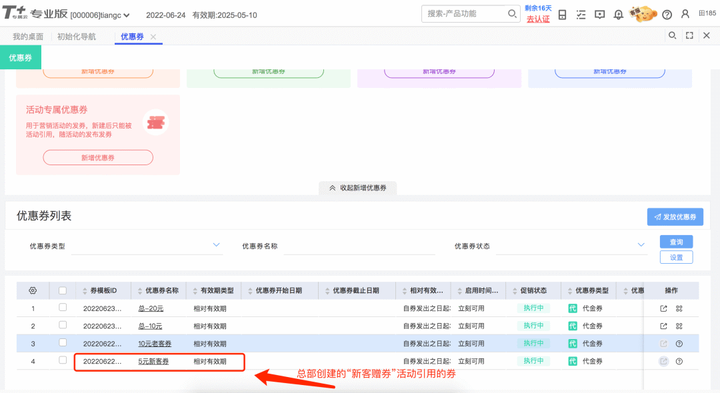Click the monkey mascot icon
720x393 pixels.
click(643, 14)
